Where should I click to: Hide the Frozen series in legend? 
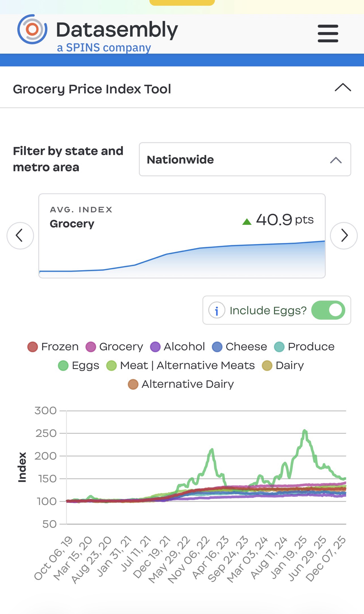53,347
